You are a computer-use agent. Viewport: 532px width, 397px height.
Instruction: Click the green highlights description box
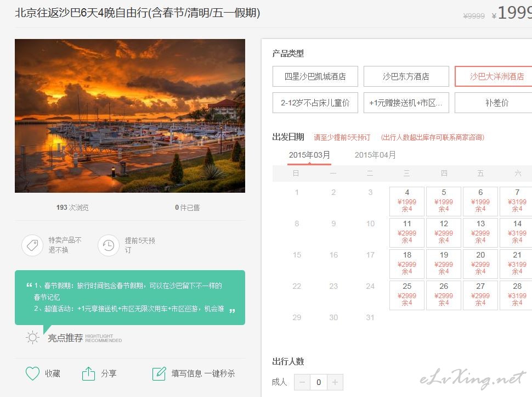(x=130, y=298)
